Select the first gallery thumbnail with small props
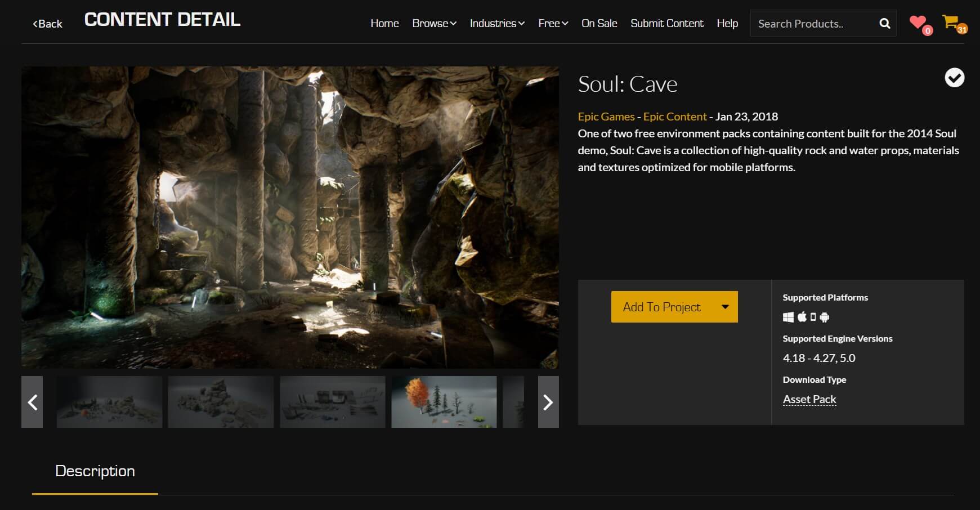980x510 pixels. pyautogui.click(x=109, y=402)
